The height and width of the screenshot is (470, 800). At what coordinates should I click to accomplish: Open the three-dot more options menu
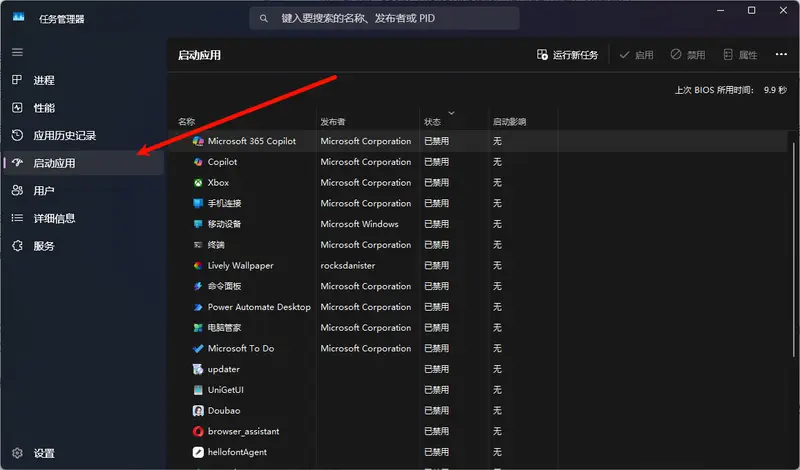[781, 54]
